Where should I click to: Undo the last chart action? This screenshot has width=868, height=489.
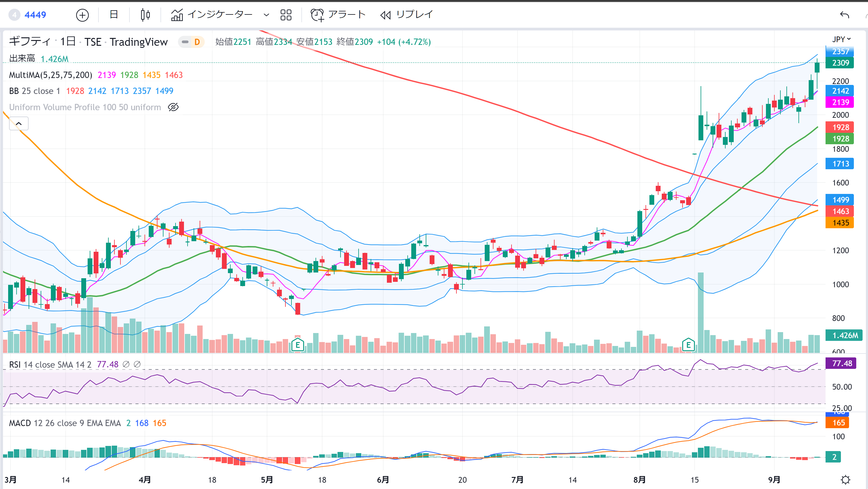click(845, 15)
